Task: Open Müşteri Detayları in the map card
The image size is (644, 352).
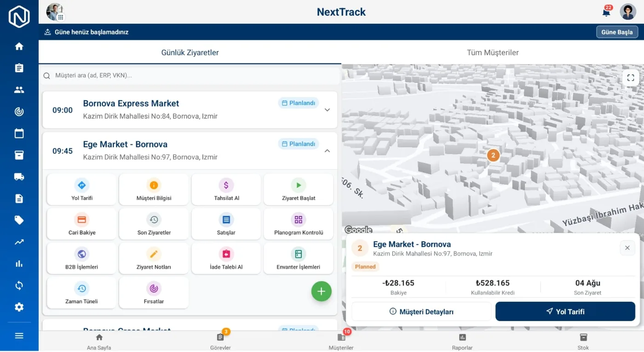Action: click(x=421, y=312)
